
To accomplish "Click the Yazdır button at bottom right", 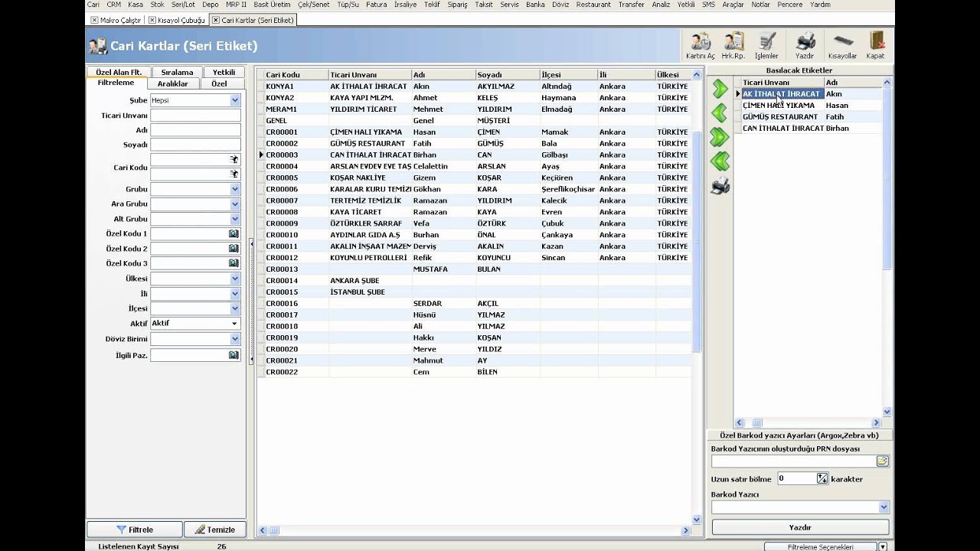I will click(800, 527).
